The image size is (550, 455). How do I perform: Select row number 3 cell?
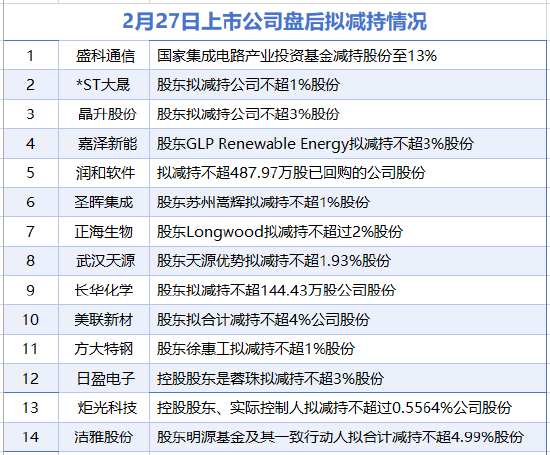31,114
